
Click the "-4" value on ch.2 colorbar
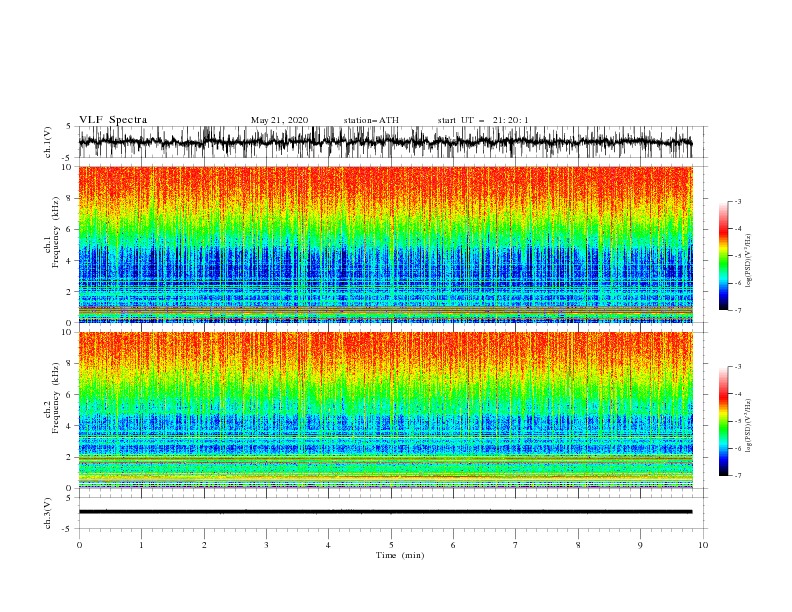tap(738, 394)
